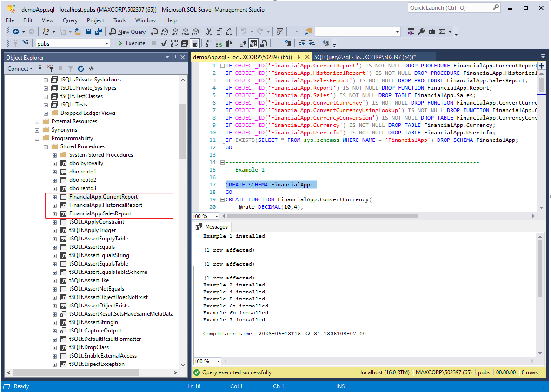Open Activity Monitor icon in Object Explorer
This screenshot has width=551, height=392.
[x=92, y=68]
